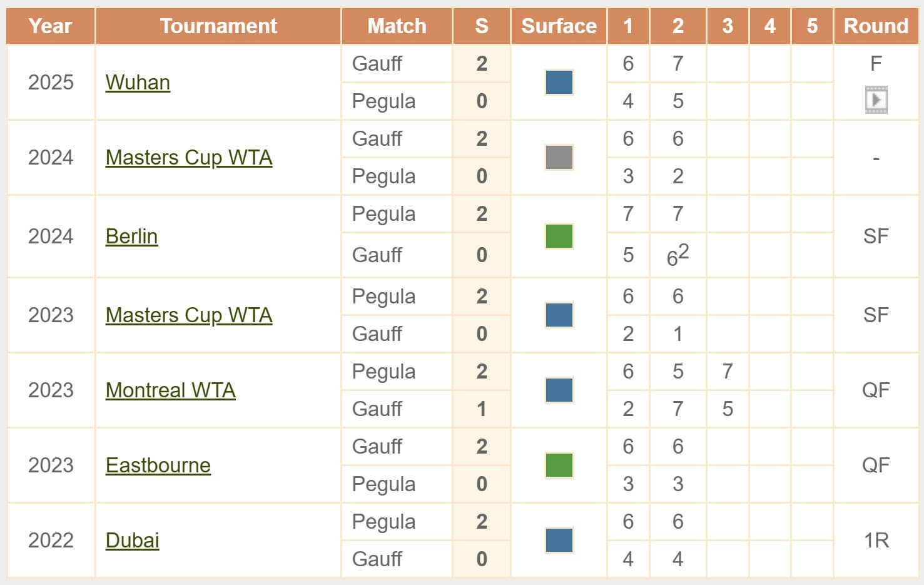This screenshot has height=585, width=924.
Task: Open the 2024 Masters Cup WTA link
Action: [x=189, y=157]
